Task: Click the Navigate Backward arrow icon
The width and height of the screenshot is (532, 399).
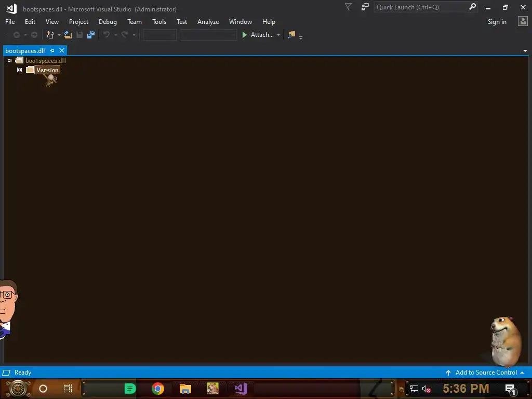Action: pos(16,35)
